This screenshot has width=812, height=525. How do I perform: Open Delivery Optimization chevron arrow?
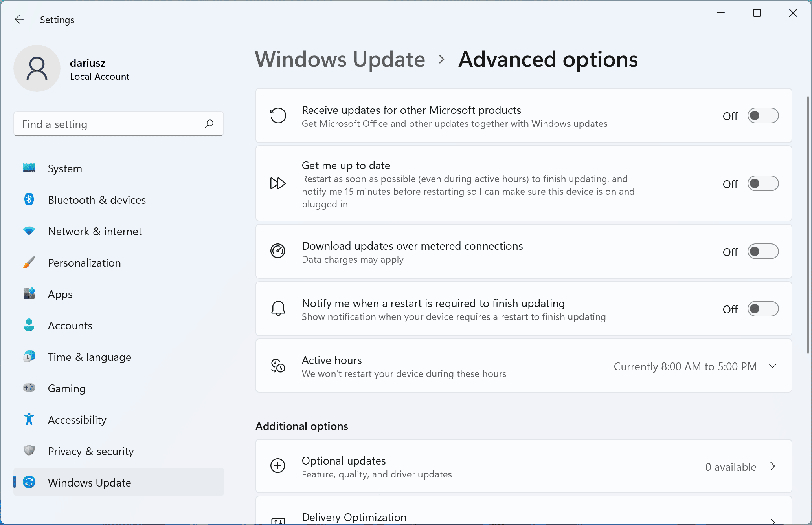tap(773, 521)
